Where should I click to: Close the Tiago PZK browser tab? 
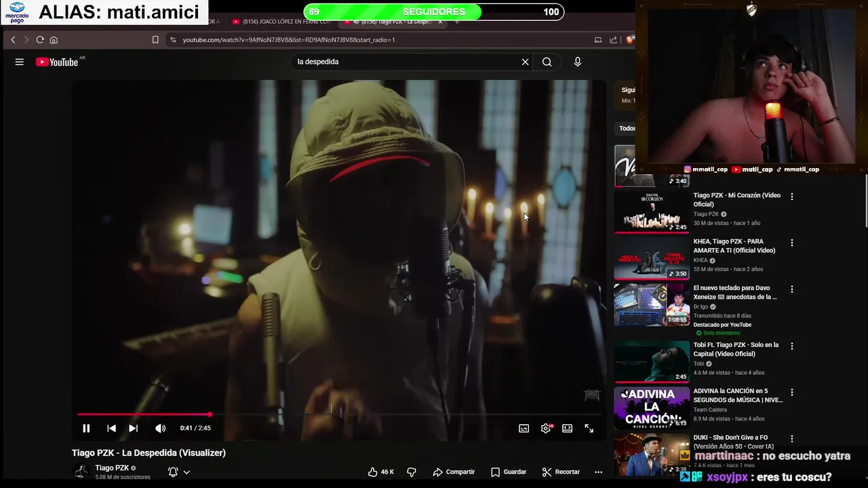pos(440,22)
